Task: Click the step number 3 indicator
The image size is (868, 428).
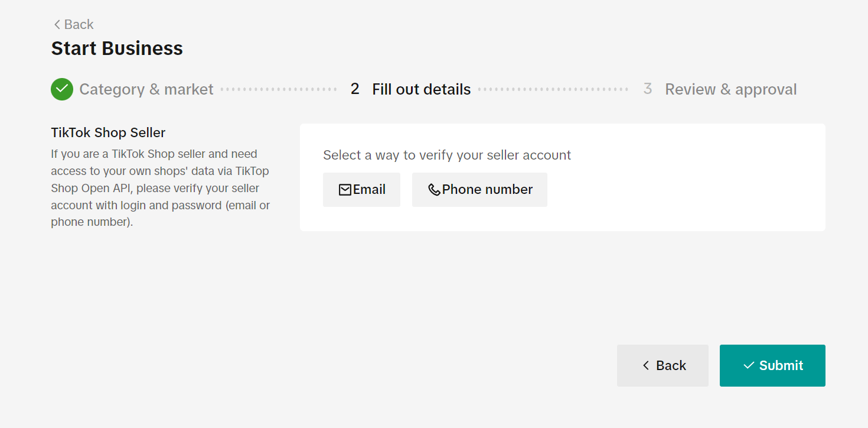Action: pyautogui.click(x=648, y=89)
